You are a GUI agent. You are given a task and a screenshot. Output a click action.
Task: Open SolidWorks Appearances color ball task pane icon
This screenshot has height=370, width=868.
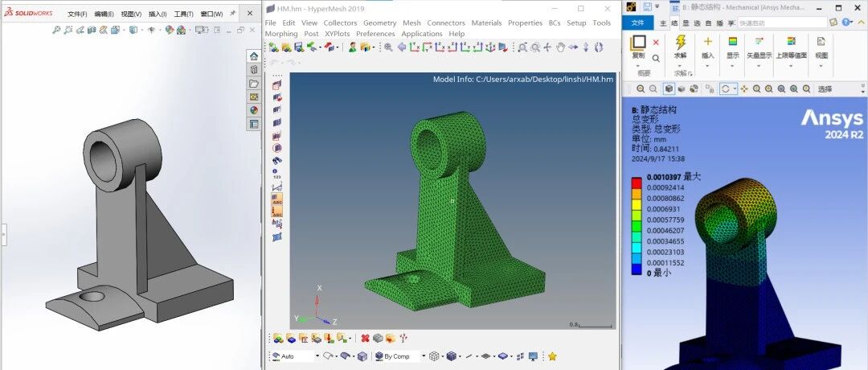[253, 109]
